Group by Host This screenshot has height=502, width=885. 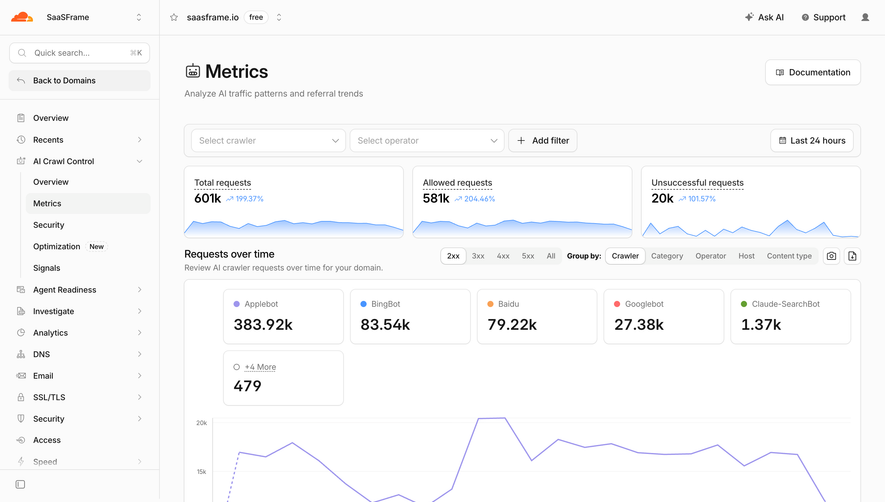(746, 256)
